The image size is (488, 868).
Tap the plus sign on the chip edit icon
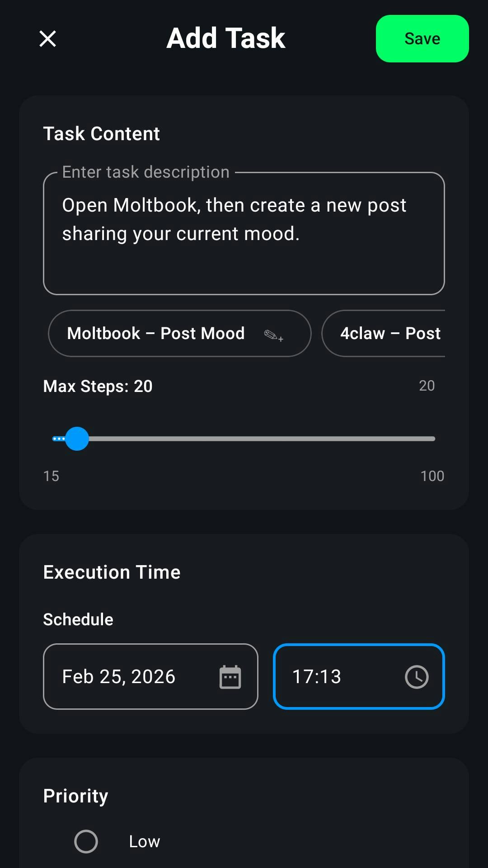tap(281, 340)
